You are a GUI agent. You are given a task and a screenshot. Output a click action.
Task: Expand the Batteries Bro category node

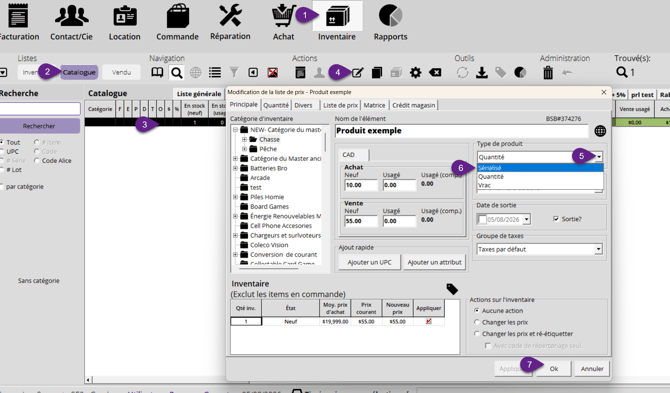pos(235,168)
